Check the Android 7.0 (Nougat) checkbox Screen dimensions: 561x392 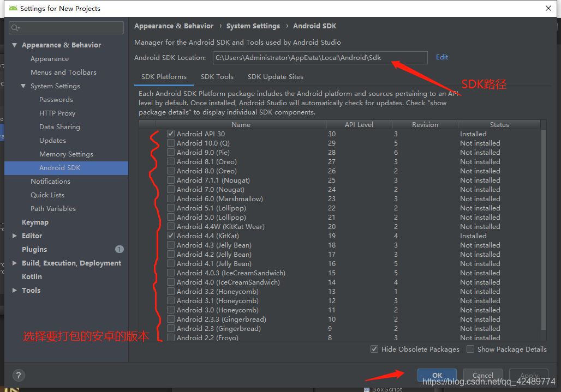coord(171,189)
